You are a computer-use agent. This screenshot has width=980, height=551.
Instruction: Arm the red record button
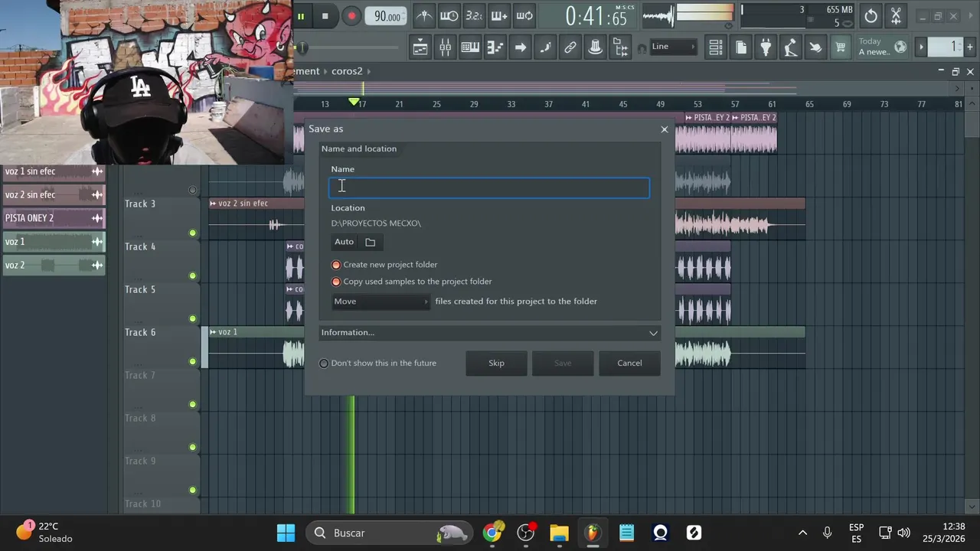coord(351,16)
